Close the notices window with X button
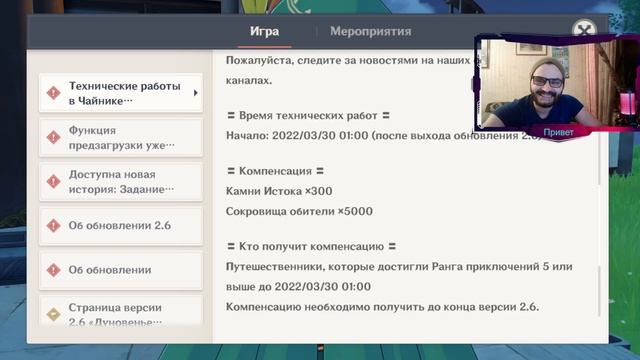640x360 pixels. point(584,29)
